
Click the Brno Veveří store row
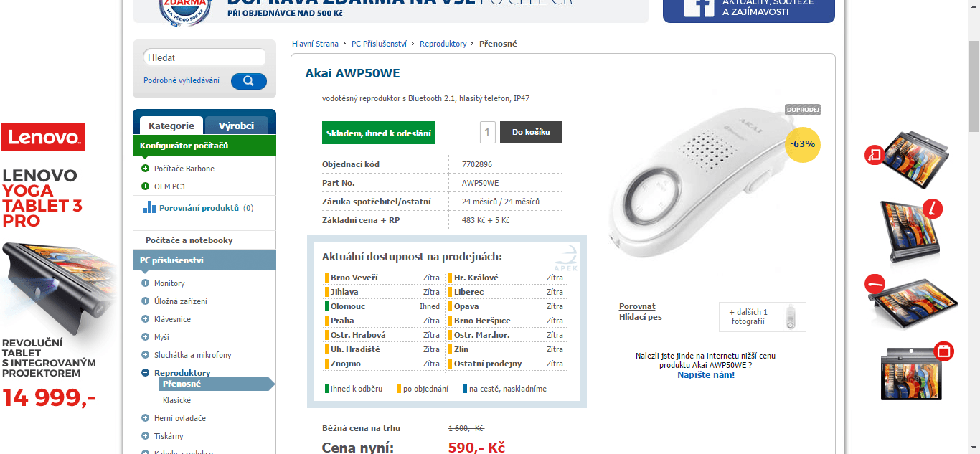pos(383,278)
